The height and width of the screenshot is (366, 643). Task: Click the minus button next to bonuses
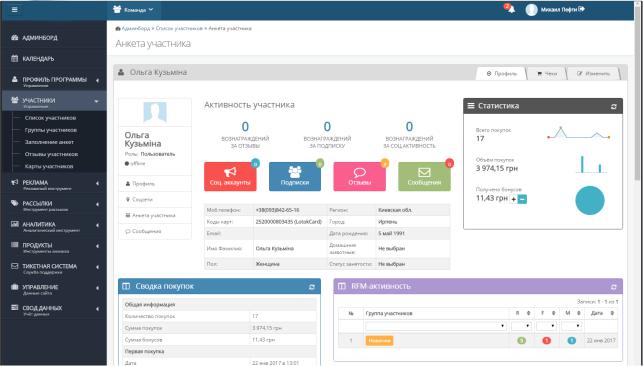click(x=522, y=199)
